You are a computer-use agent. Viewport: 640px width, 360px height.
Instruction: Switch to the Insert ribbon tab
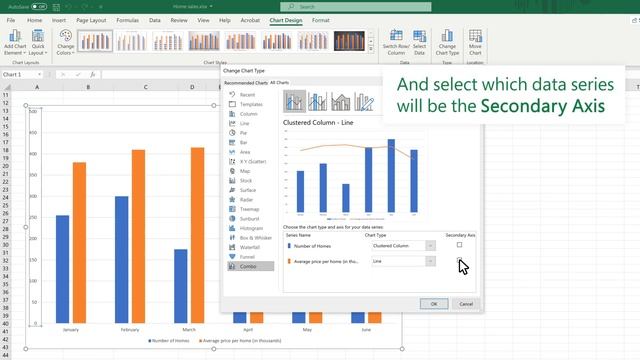(59, 20)
